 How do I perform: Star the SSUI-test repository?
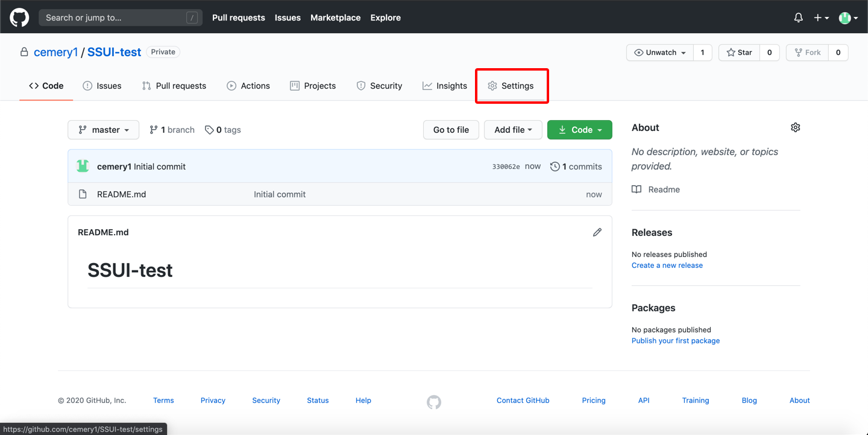tap(739, 52)
